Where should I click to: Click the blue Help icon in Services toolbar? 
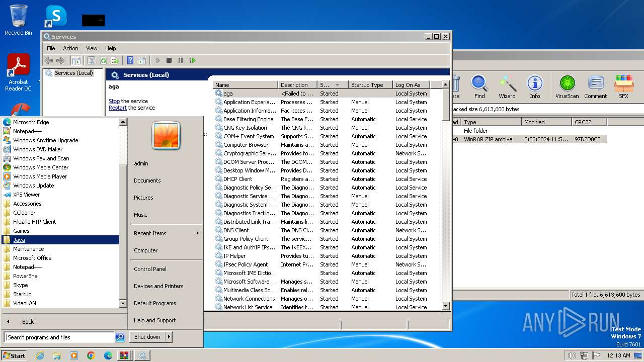(130, 60)
